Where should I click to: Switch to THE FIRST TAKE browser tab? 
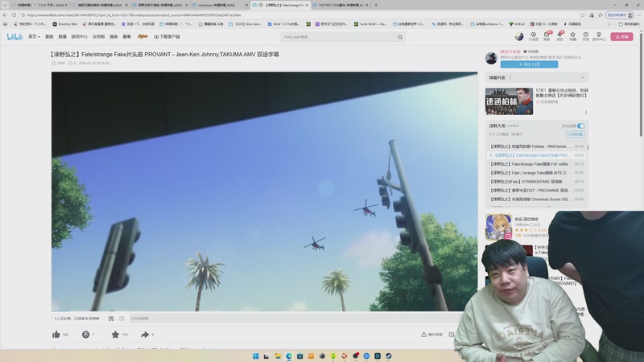(340, 5)
